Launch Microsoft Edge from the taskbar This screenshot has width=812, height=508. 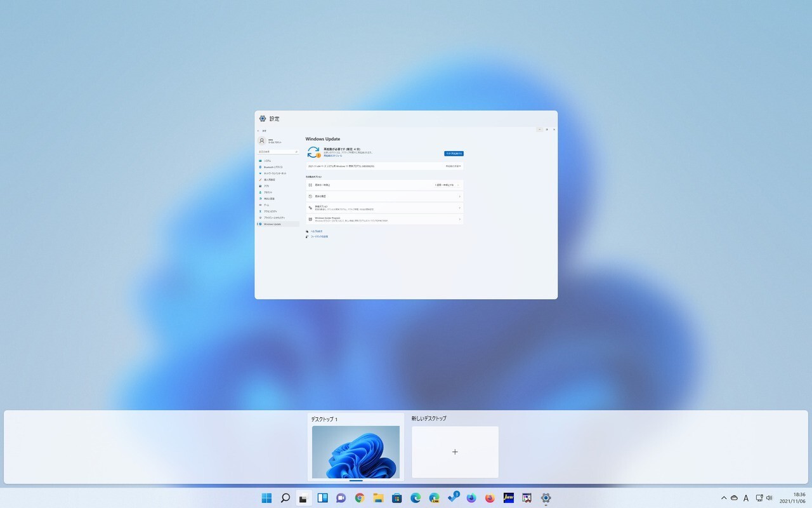coord(416,498)
